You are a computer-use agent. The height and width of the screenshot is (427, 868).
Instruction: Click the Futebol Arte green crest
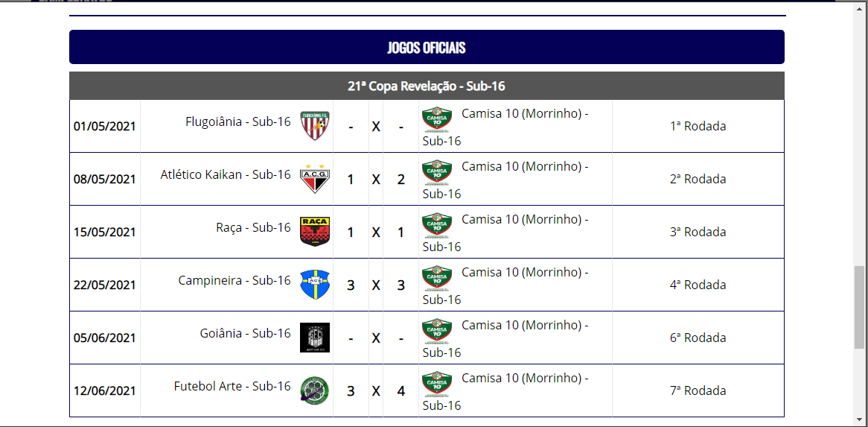(314, 390)
